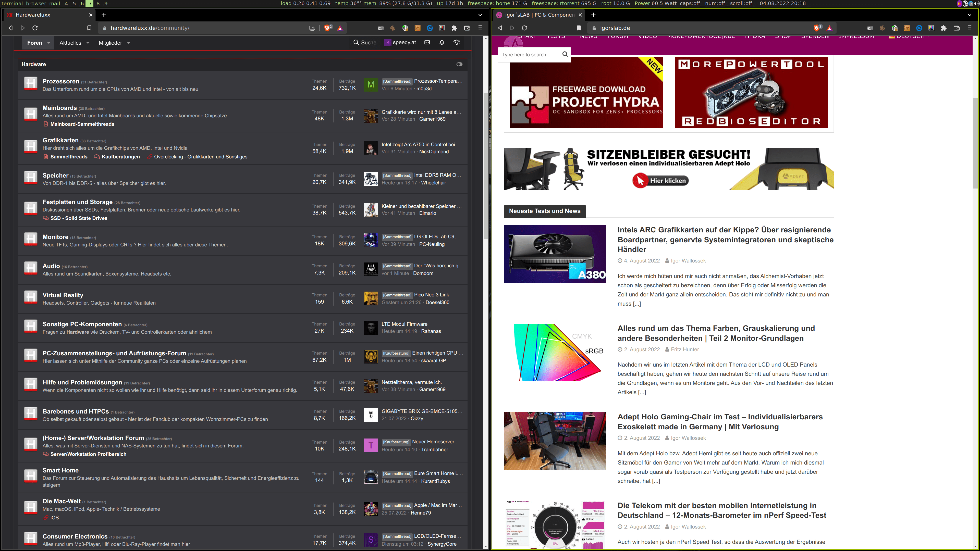Switch to the terminal workspace tag
This screenshot has height=551, width=980.
12,3
